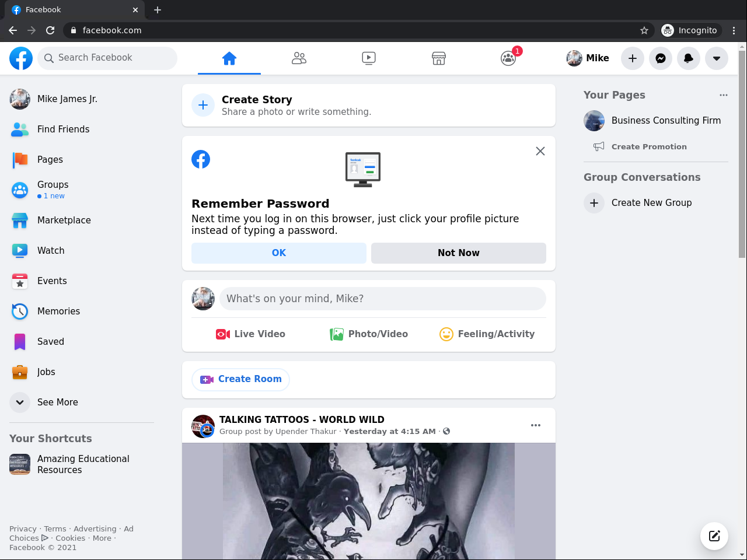Click OK on Remember Password
This screenshot has height=560, width=747.
pyautogui.click(x=279, y=253)
